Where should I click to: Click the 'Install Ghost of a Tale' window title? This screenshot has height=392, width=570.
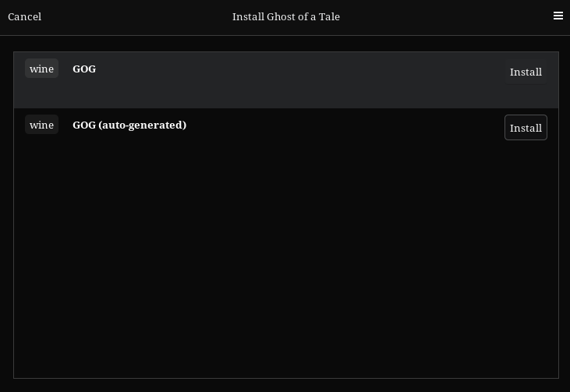pyautogui.click(x=286, y=16)
